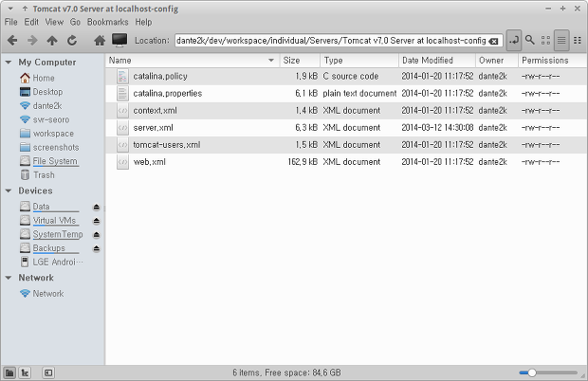This screenshot has width=588, height=381.
Task: Open the window menu arrow in the title bar
Action: pyautogui.click(x=10, y=9)
